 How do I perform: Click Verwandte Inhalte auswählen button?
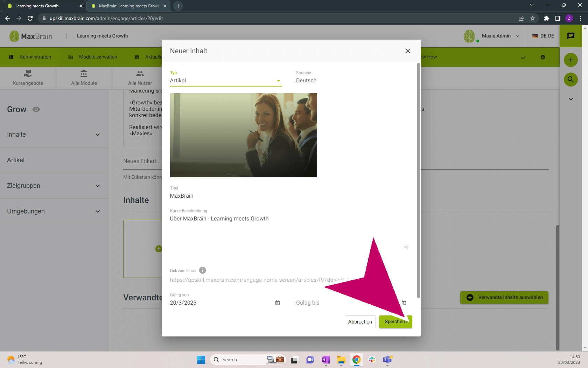coord(504,298)
